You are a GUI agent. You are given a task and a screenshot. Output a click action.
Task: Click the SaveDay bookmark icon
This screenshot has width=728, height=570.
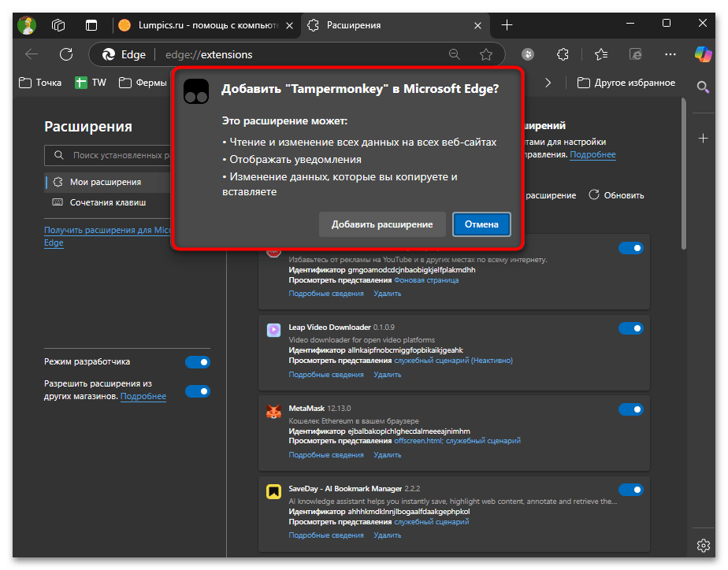point(273,491)
